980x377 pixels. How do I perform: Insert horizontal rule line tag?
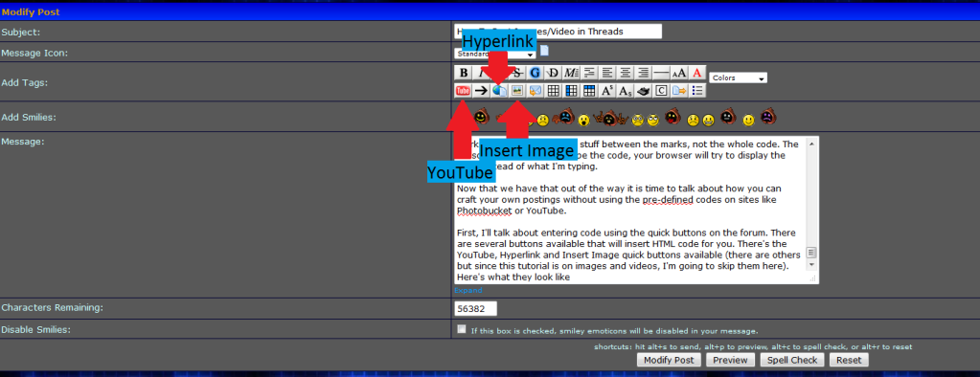pos(661,73)
